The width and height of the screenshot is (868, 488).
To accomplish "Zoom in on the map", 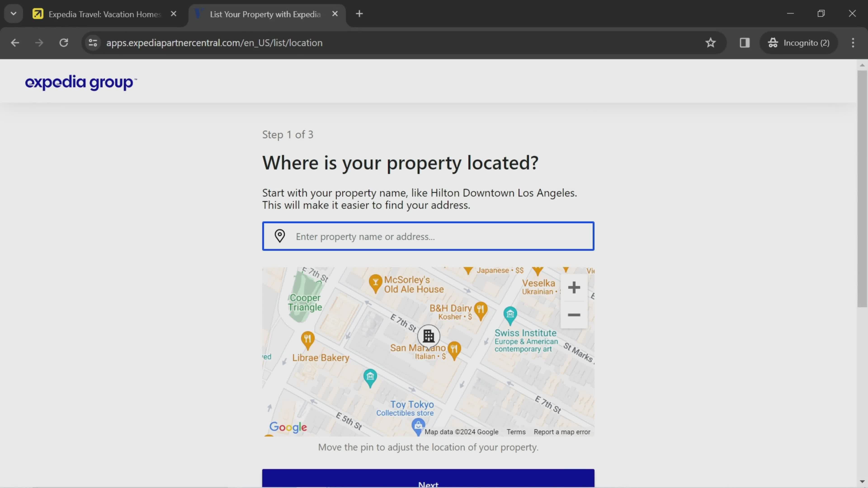I will pos(574,288).
